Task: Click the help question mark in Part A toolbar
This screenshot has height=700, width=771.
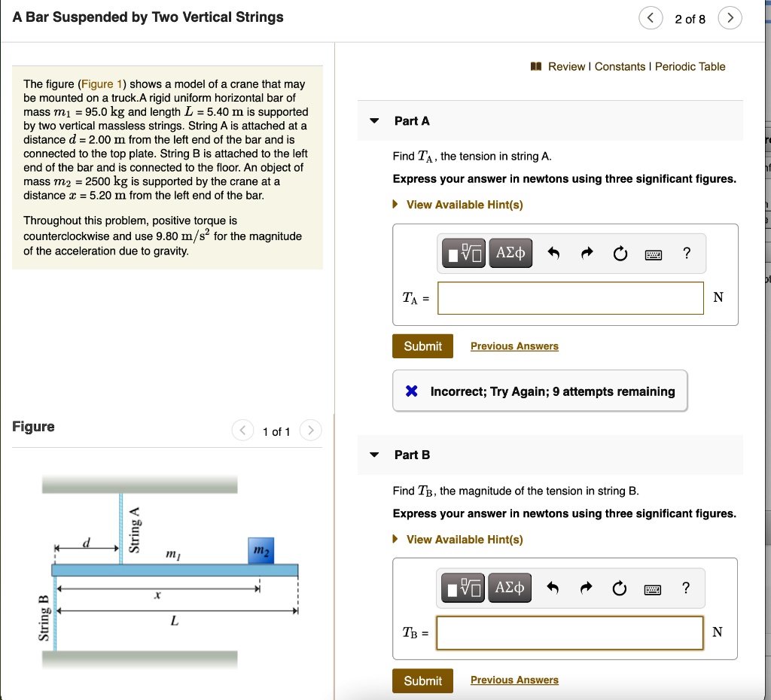Action: (686, 254)
